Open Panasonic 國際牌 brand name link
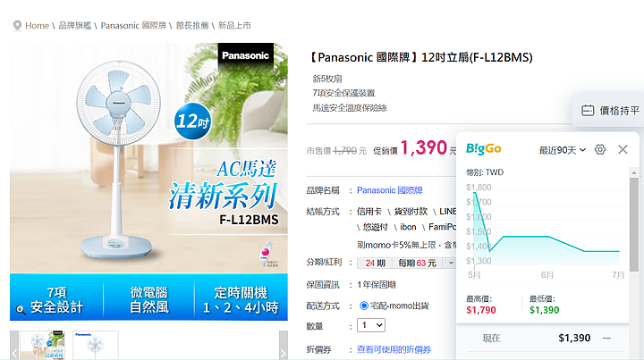Viewport: 644px width, 360px height. tap(389, 190)
